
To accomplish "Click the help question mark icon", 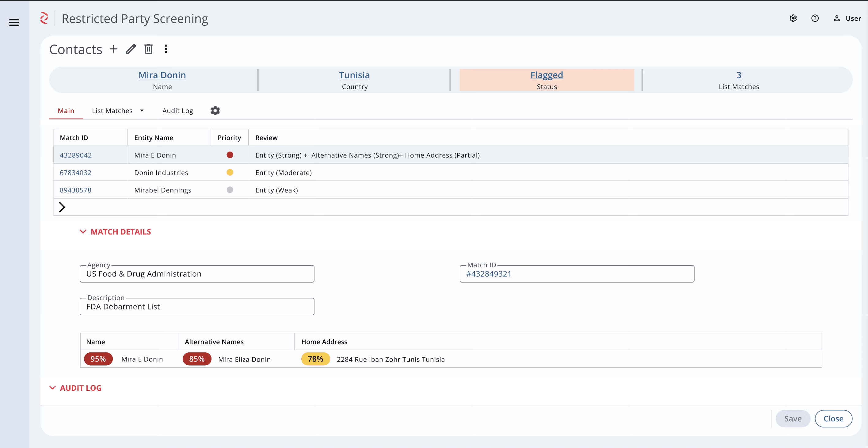I will point(815,18).
